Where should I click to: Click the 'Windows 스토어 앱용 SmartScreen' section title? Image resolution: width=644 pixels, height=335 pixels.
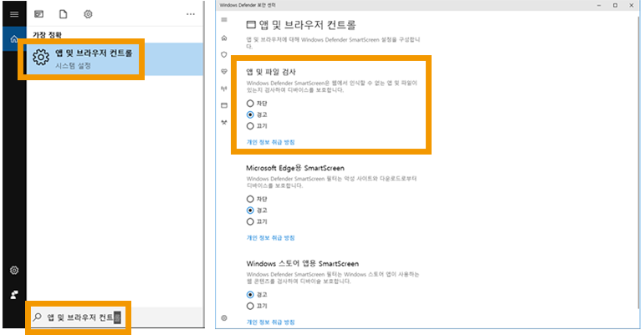303,264
